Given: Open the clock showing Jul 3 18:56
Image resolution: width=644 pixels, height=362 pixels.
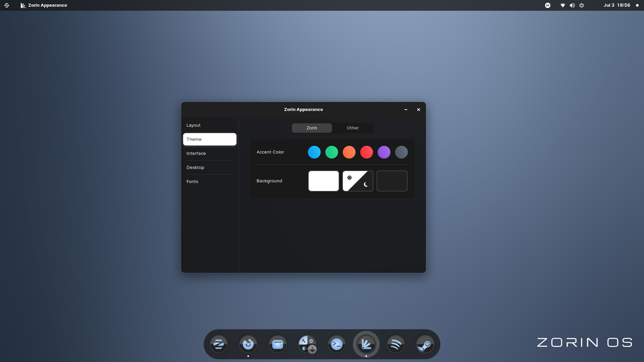Looking at the screenshot, I should tap(617, 5).
